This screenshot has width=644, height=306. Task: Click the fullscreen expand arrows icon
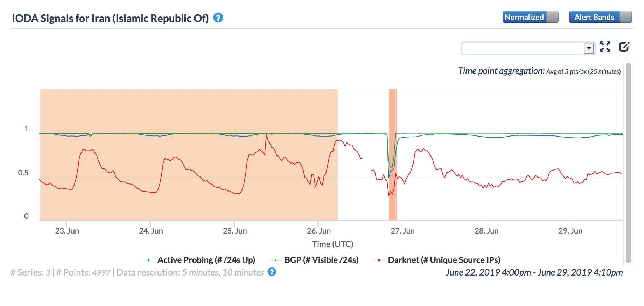tap(605, 47)
